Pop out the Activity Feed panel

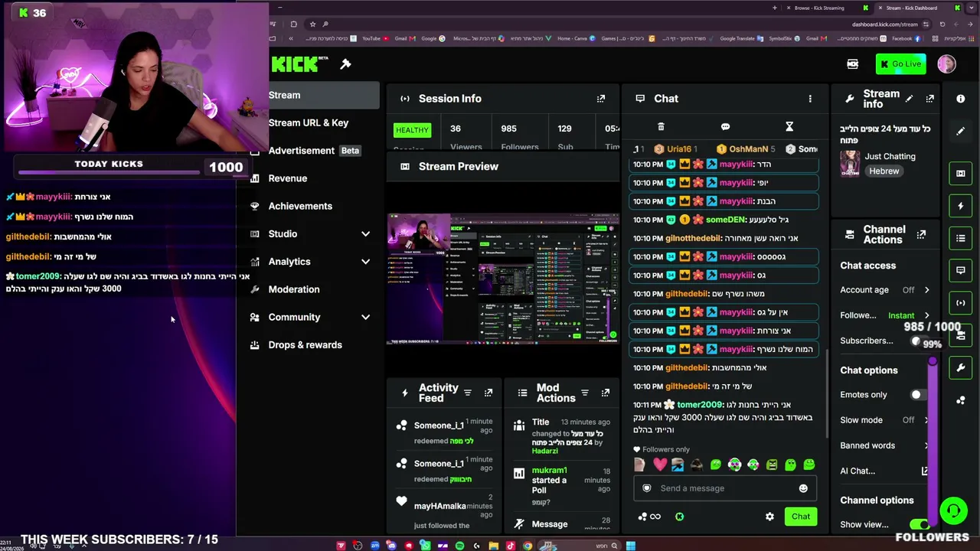(488, 393)
